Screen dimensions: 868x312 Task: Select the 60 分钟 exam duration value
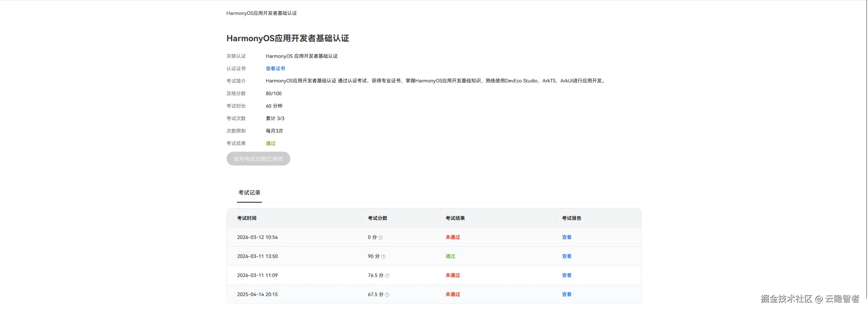[x=274, y=106]
